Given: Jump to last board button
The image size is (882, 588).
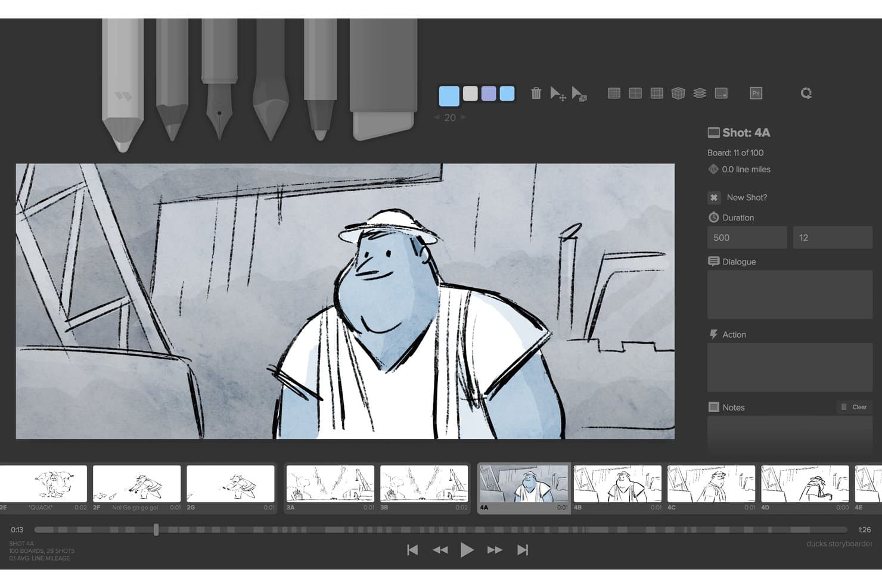Looking at the screenshot, I should [523, 550].
